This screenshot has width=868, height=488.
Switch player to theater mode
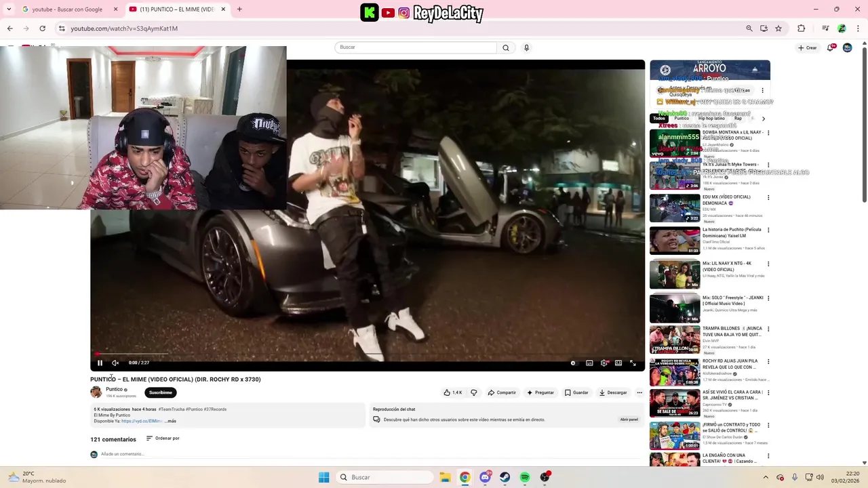click(618, 363)
